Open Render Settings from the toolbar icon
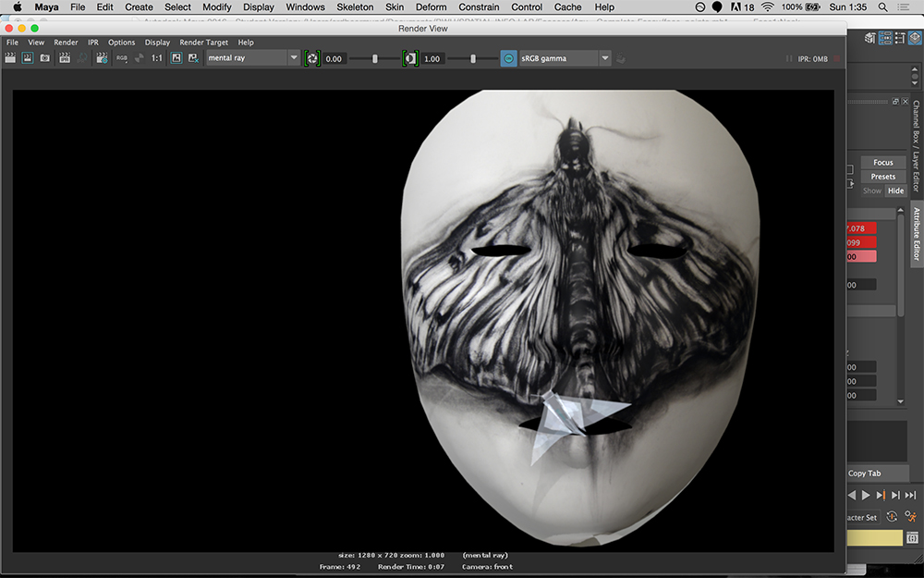The width and height of the screenshot is (924, 578). [x=102, y=58]
